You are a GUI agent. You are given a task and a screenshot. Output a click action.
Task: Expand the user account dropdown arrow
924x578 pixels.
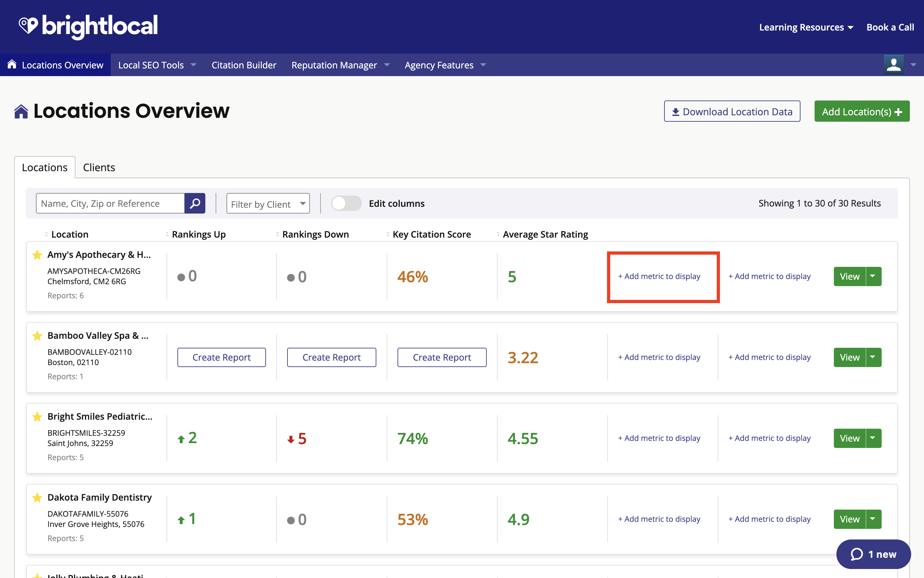913,65
